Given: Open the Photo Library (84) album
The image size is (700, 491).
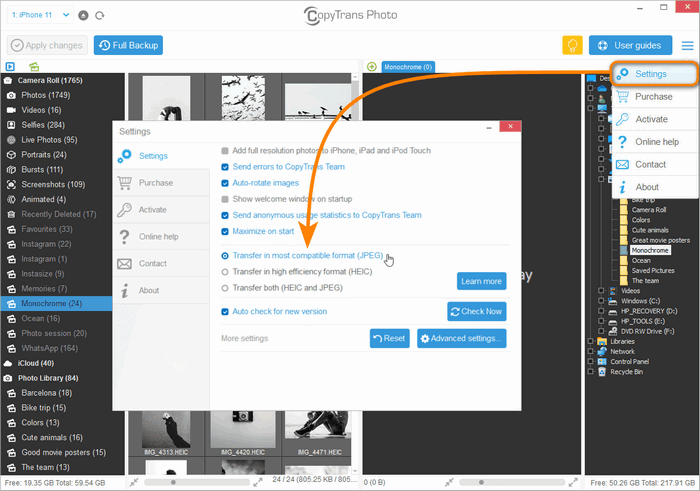Looking at the screenshot, I should 48,378.
